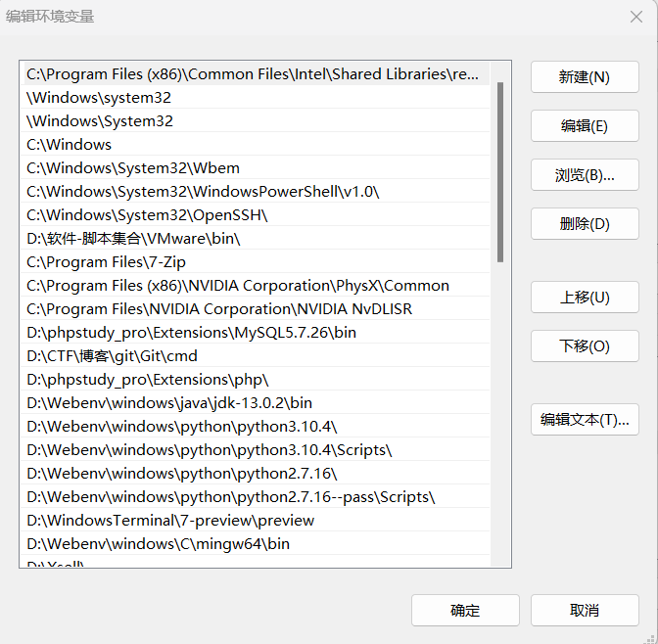Select the C:\Program Files\7-Zip entry

coord(106,262)
